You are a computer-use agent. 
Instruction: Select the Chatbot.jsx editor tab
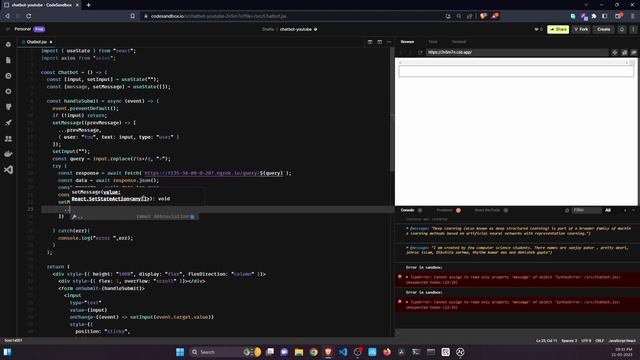37,42
